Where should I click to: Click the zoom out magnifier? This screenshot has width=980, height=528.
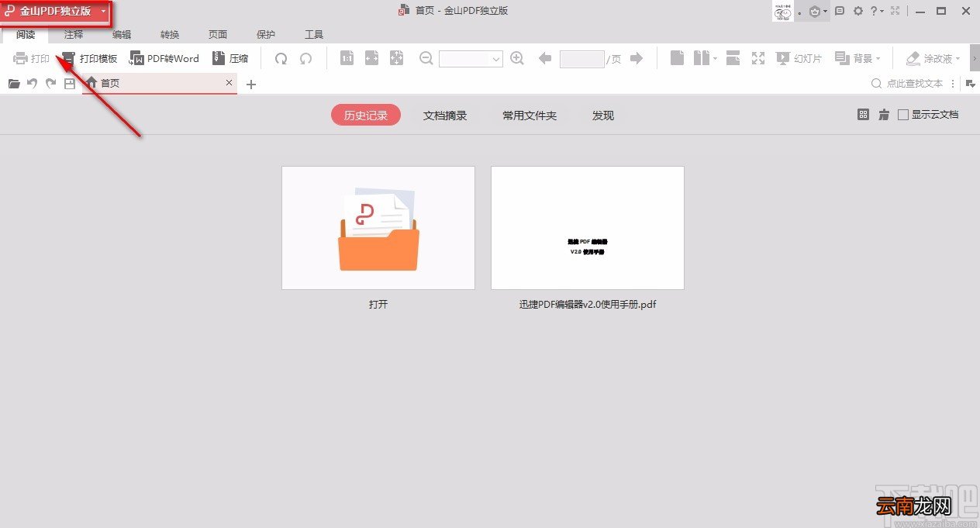tap(426, 58)
